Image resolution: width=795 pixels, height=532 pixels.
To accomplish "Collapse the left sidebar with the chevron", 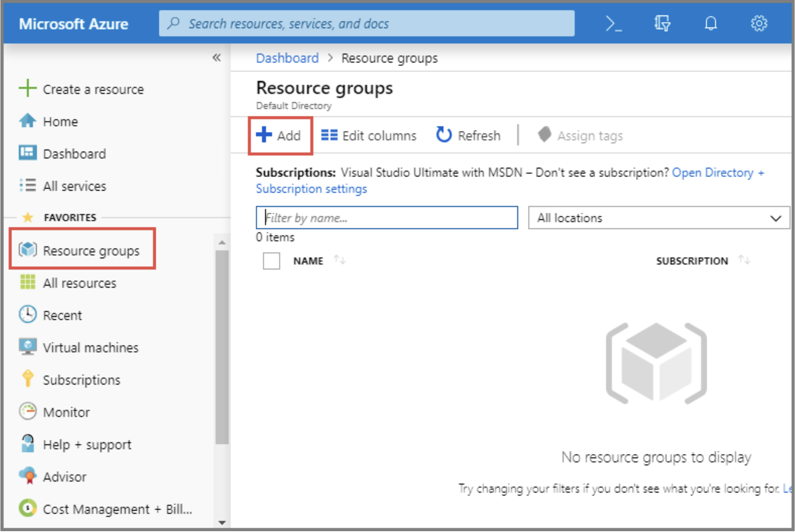I will [x=217, y=58].
